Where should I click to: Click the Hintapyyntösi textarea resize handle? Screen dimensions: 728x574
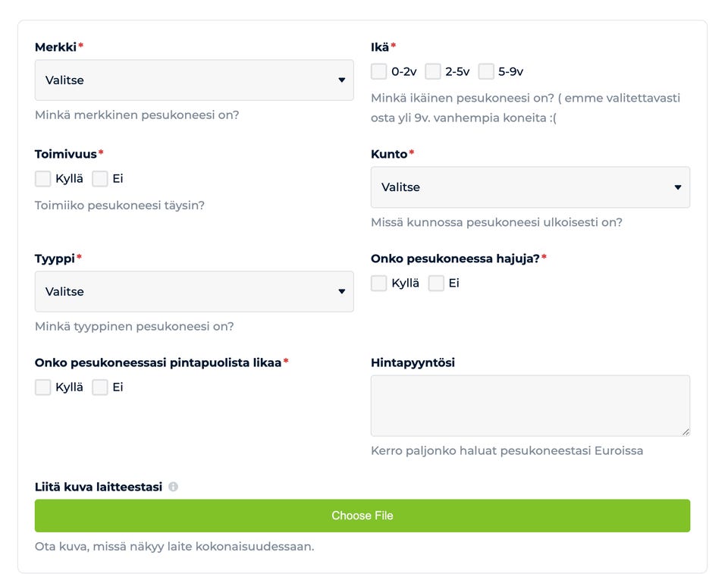[x=686, y=431]
